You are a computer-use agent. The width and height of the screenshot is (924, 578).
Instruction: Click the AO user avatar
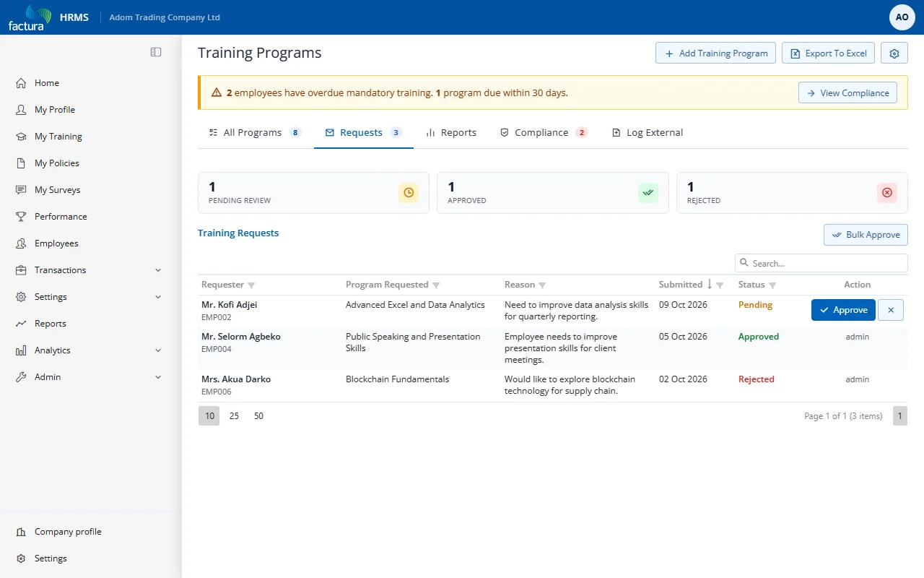902,17
